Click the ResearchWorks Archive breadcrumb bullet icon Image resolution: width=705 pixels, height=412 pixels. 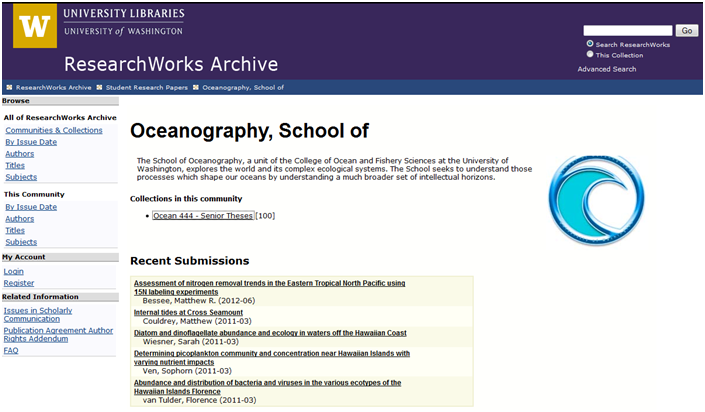(9, 87)
